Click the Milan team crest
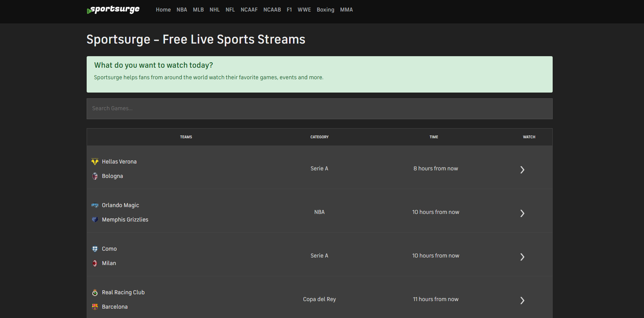Screen dimensions: 644x318 pos(95,263)
